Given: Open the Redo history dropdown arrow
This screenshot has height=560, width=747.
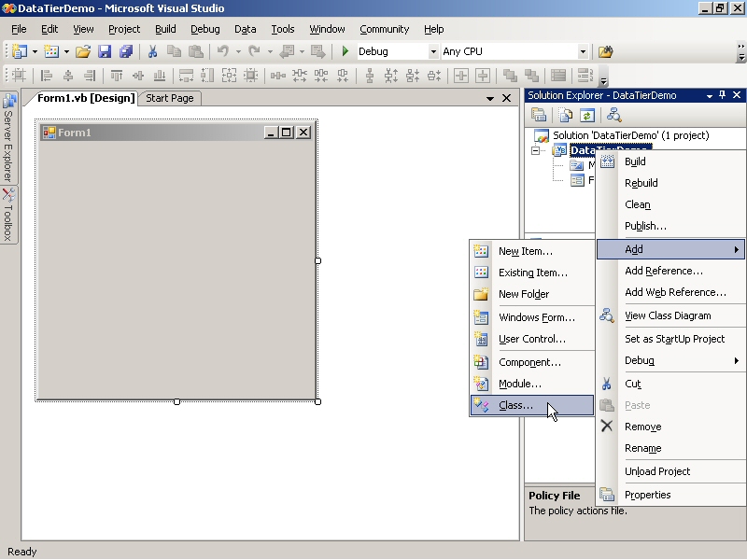Looking at the screenshot, I should (270, 51).
